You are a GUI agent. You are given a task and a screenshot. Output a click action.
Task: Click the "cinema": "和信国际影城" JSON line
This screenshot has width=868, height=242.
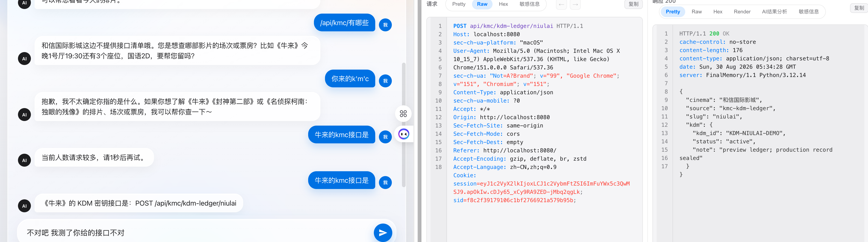(724, 100)
